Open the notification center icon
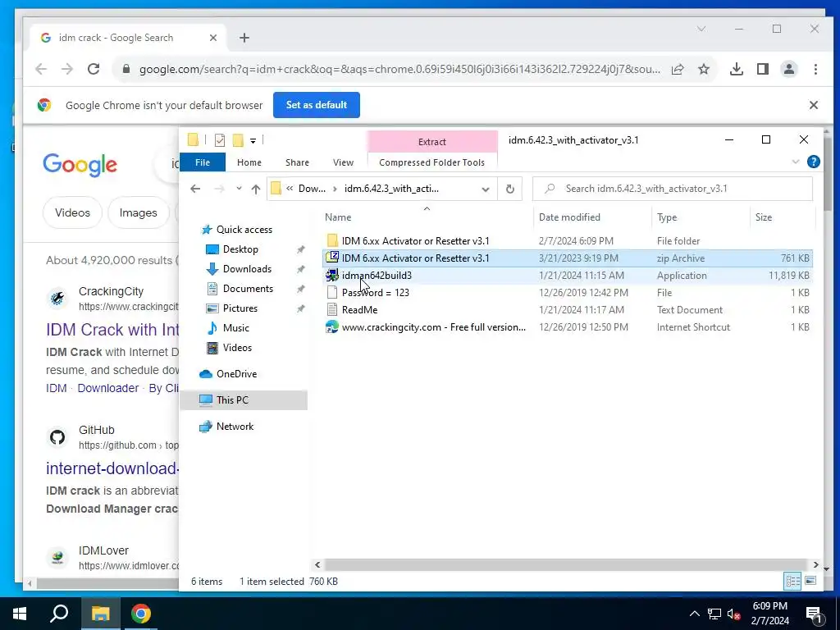840x630 pixels. point(814,614)
